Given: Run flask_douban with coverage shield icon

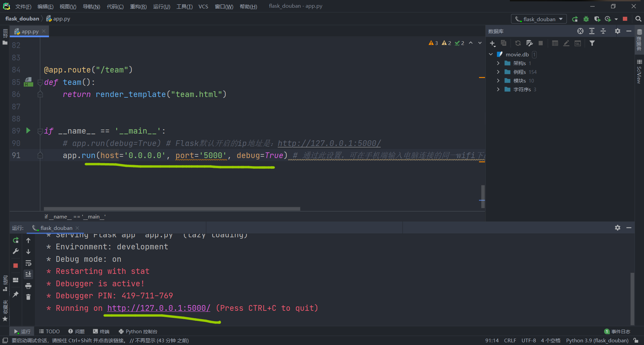Looking at the screenshot, I should coord(597,19).
